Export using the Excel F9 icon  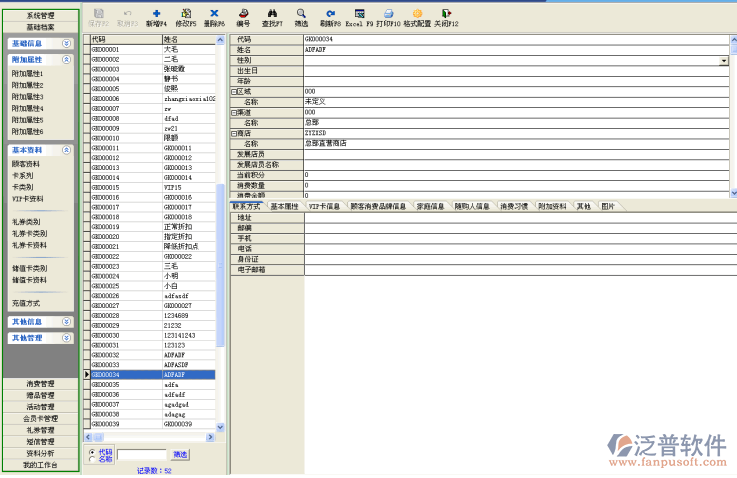pos(360,12)
